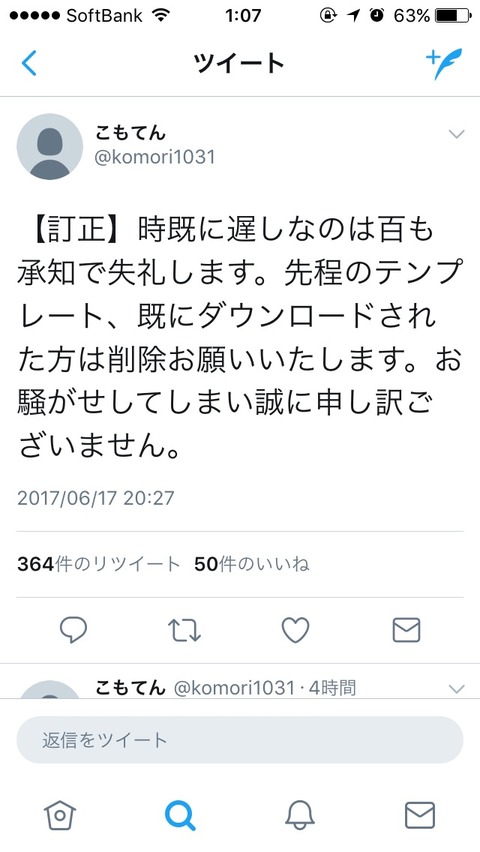
Task: Open the Search tab in bottom bar
Action: [x=180, y=816]
